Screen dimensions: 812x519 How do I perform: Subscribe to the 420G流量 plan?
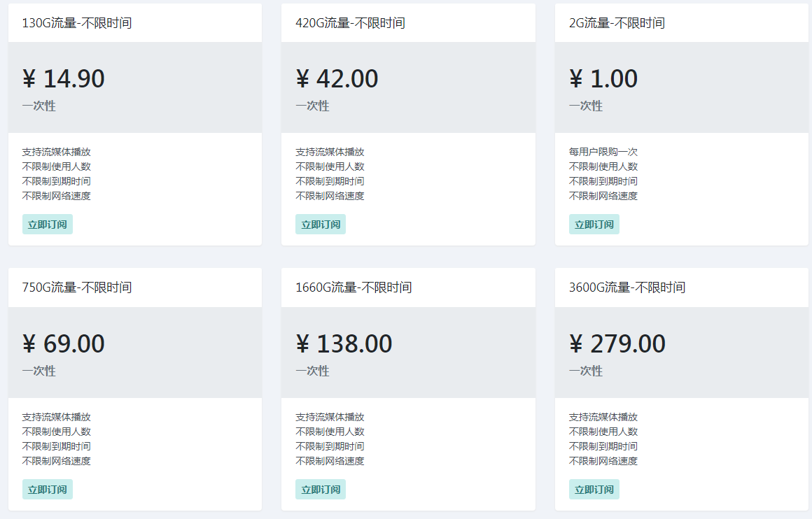tap(321, 225)
